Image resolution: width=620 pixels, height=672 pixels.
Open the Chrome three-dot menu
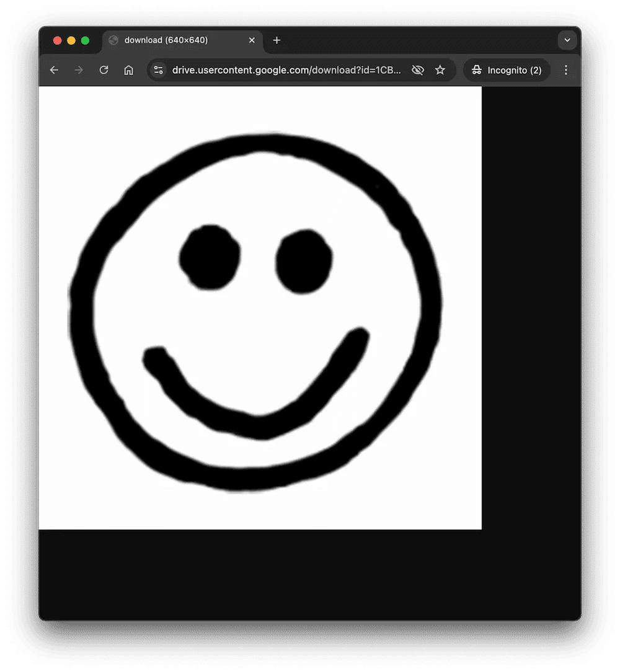coord(566,70)
